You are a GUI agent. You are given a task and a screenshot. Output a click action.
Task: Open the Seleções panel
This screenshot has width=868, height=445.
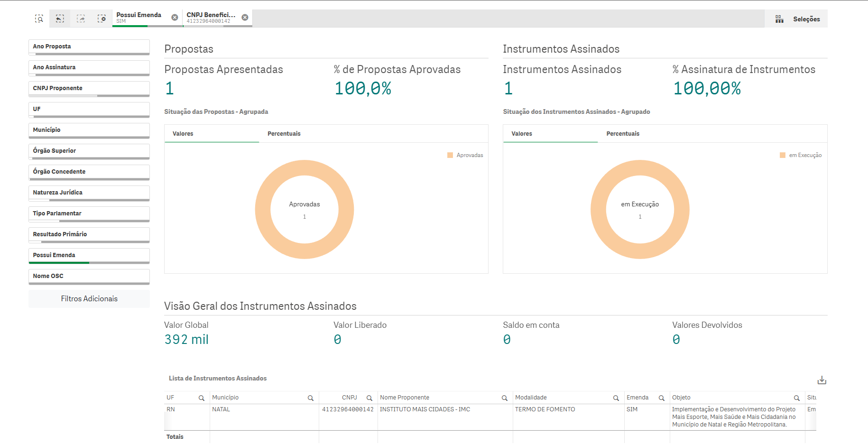(x=797, y=19)
